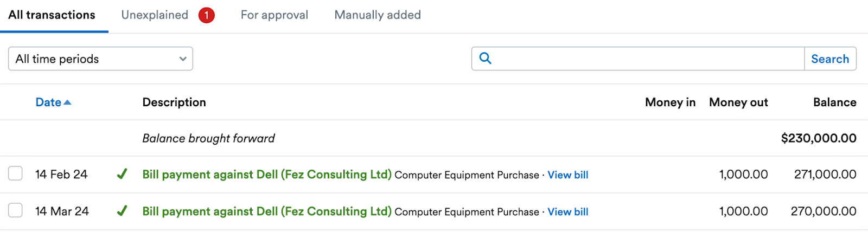
Task: Switch to the All transactions tab
Action: pos(52,15)
